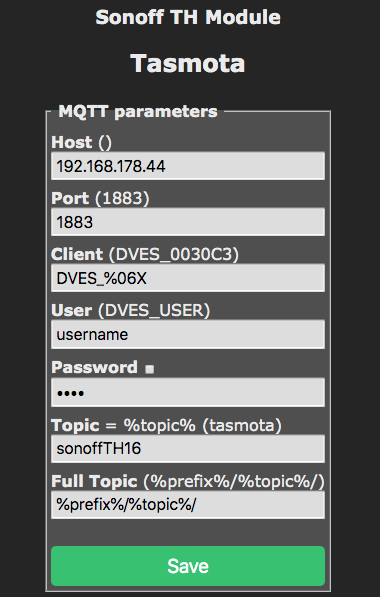Screen dimensions: 380x597
Task: Click the Full Topic label
Action: (188, 481)
